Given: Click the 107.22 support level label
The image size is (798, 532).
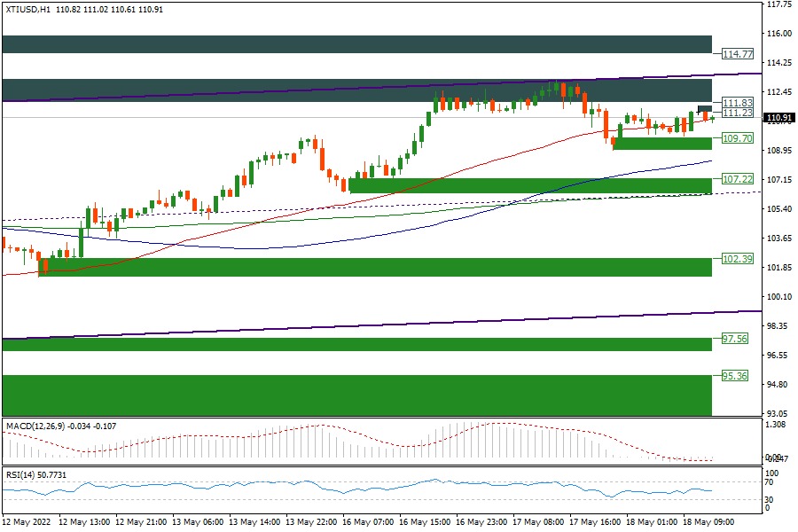Looking at the screenshot, I should pyautogui.click(x=738, y=178).
